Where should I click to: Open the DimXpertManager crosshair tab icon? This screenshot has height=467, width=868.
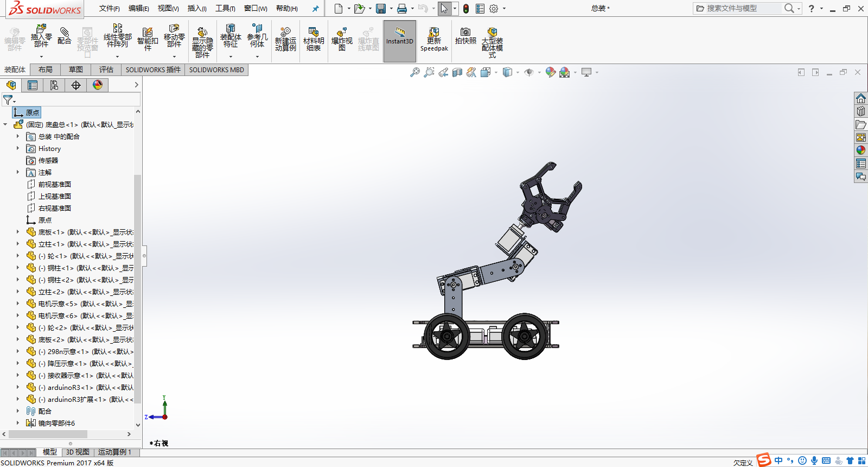[76, 85]
